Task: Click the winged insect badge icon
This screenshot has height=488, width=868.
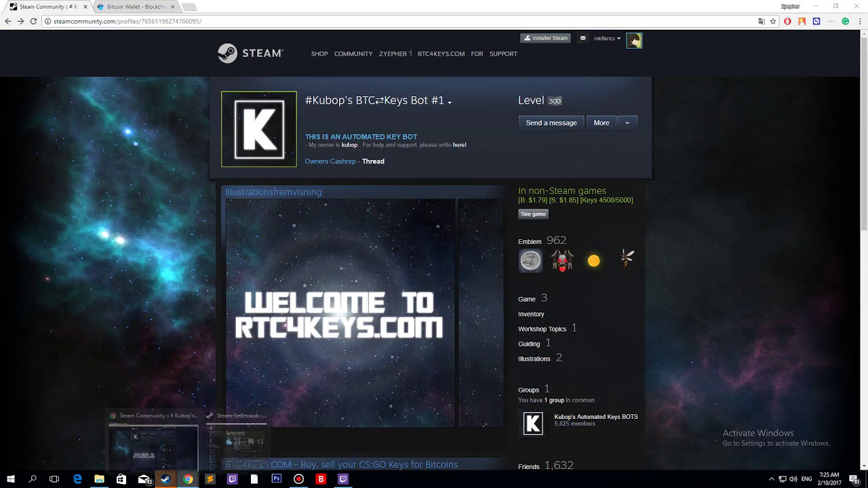Action: tap(627, 258)
